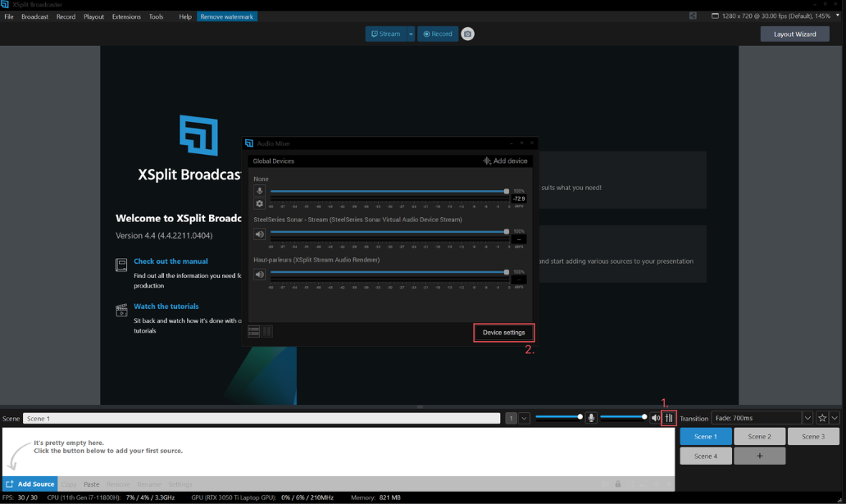
Task: Click the main toolbar speaker volume slider
Action: click(x=623, y=417)
